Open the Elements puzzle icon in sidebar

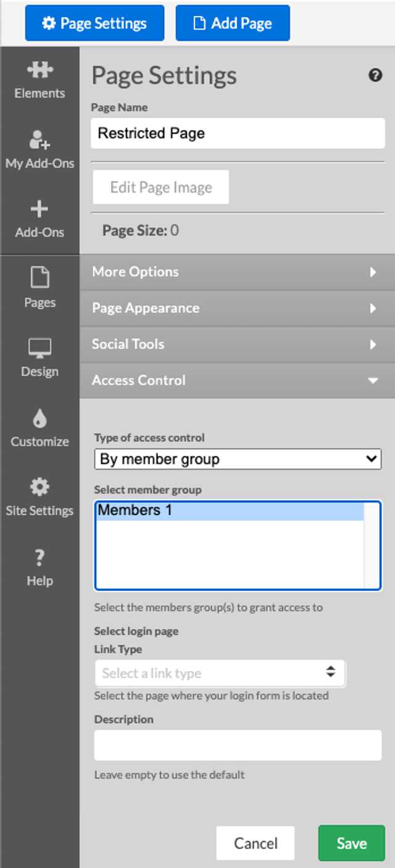[x=39, y=70]
